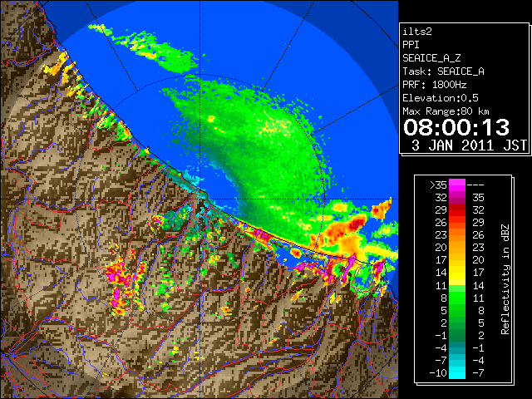Click the yellow 14–17 dBZ legend swatch
Viewport: 532px width, 399px height.
(457, 273)
